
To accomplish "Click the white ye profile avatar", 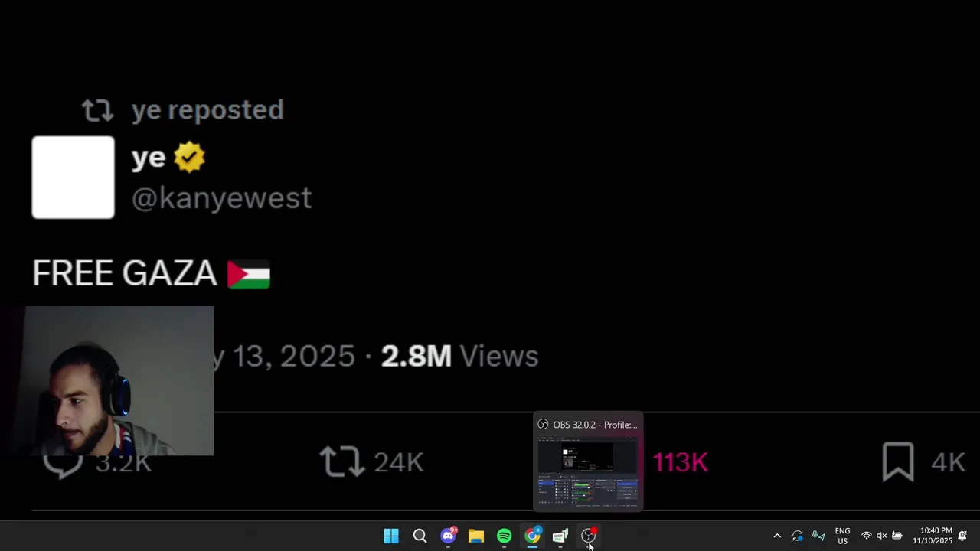I will (73, 178).
